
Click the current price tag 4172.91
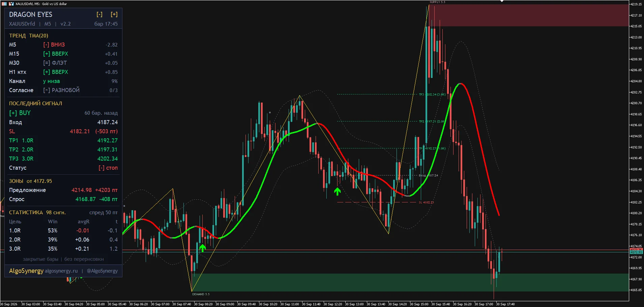click(x=636, y=252)
